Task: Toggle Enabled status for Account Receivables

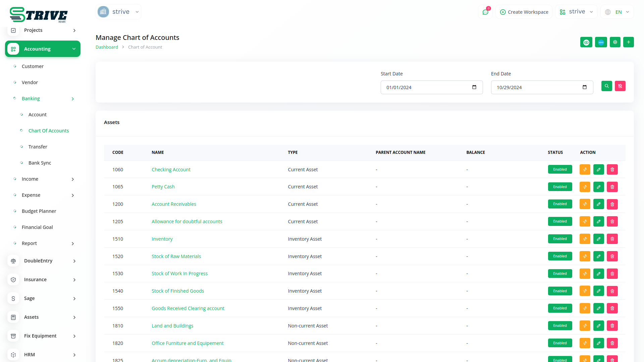Action: click(560, 204)
